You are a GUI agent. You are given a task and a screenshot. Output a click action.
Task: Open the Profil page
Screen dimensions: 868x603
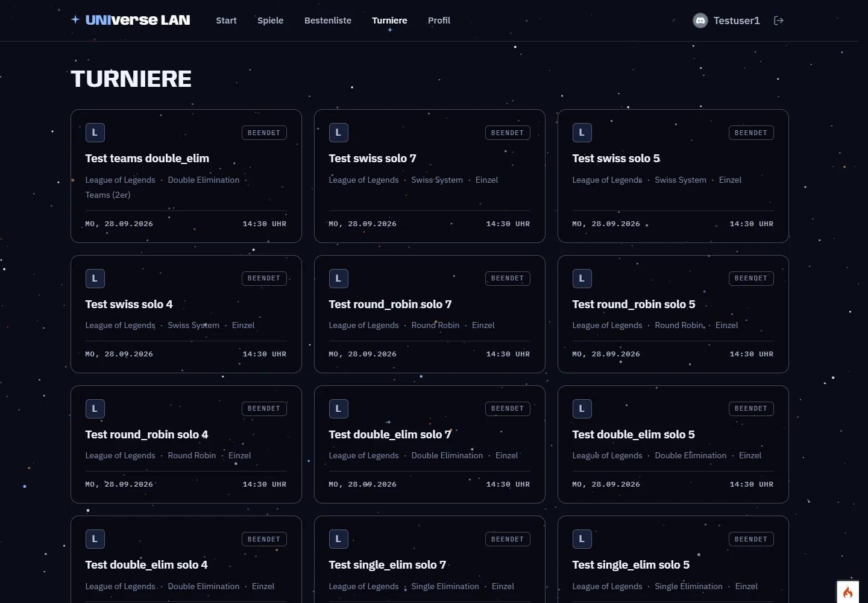[439, 21]
